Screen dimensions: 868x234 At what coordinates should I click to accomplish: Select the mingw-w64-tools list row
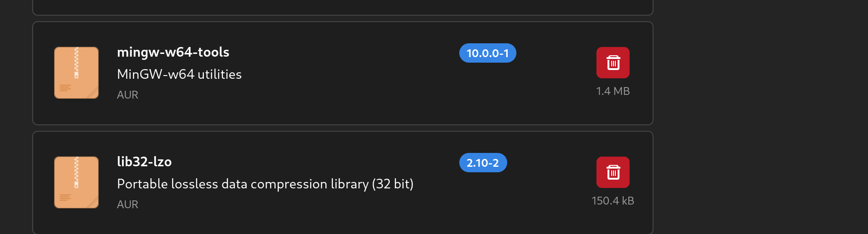[x=343, y=73]
